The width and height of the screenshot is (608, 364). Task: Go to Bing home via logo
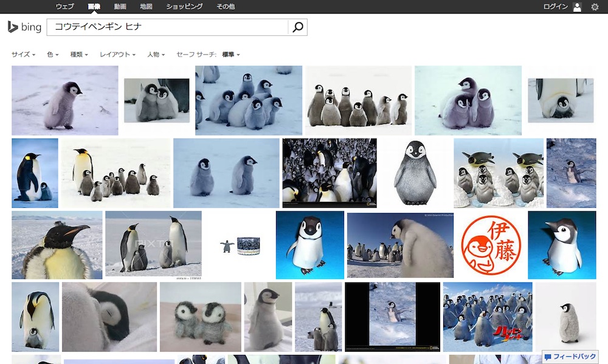coord(24,27)
